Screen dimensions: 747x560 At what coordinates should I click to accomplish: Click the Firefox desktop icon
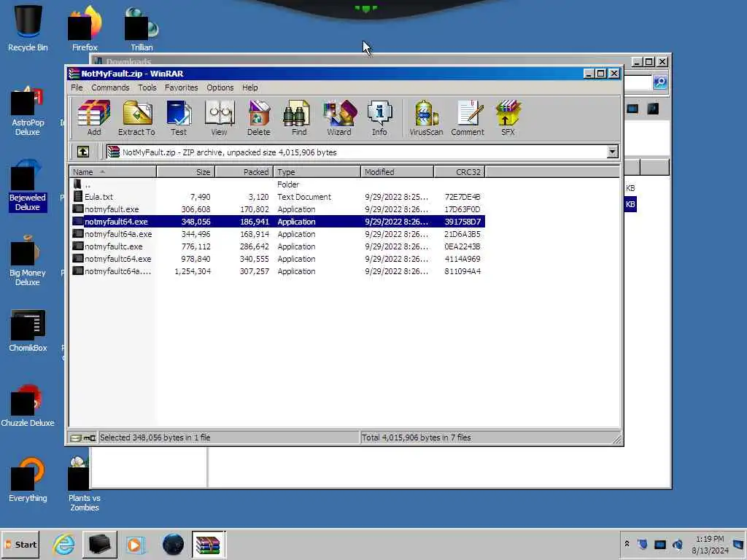click(85, 28)
